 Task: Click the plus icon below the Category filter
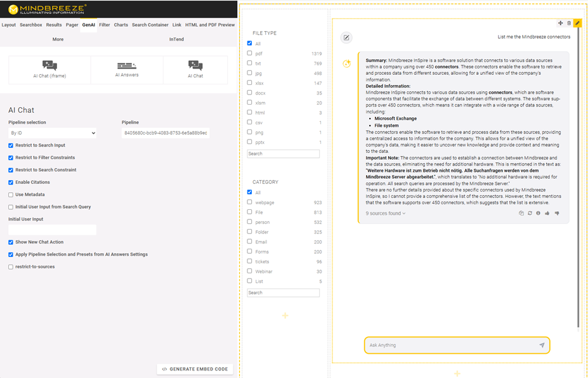[x=285, y=316]
